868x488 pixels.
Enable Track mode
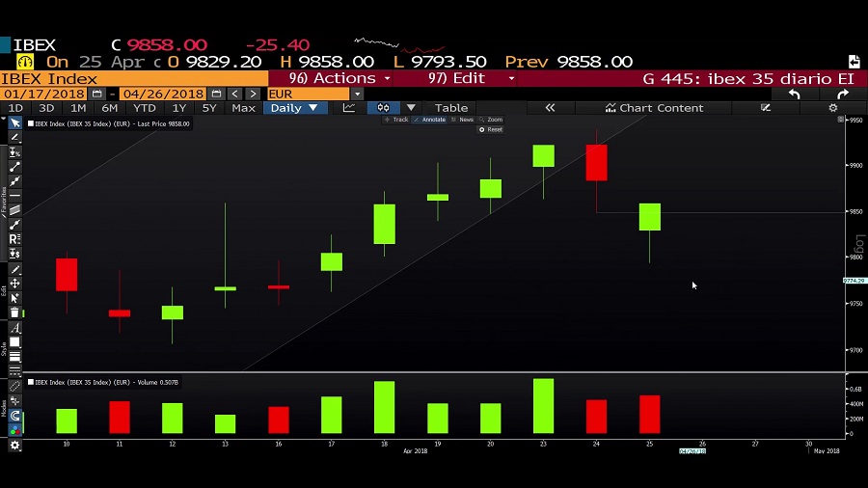click(x=396, y=120)
